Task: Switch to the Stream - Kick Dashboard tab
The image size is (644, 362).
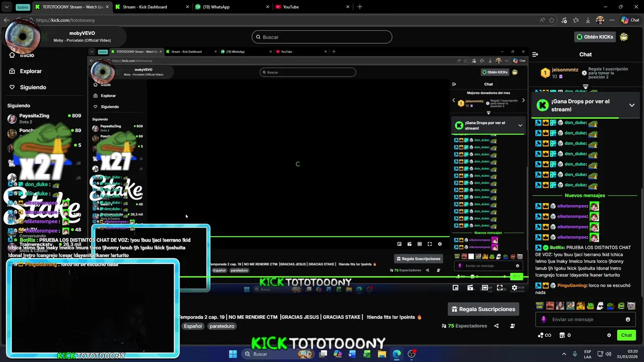Action: (x=152, y=7)
